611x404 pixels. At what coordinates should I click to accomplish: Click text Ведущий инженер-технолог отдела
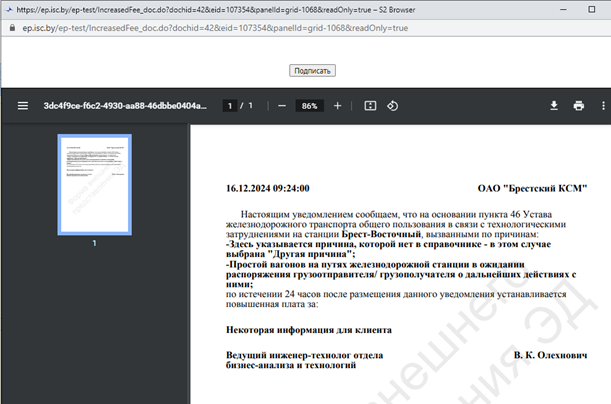304,355
